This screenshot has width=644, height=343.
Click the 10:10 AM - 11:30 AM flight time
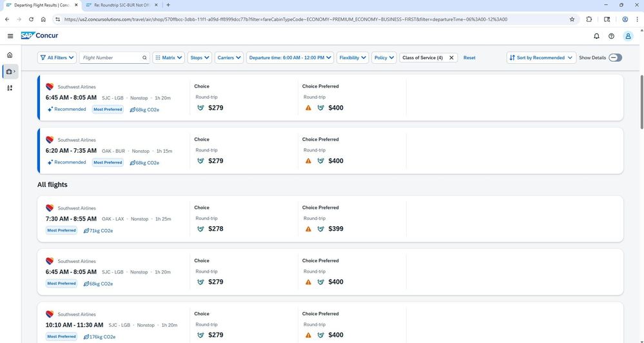[74, 325]
